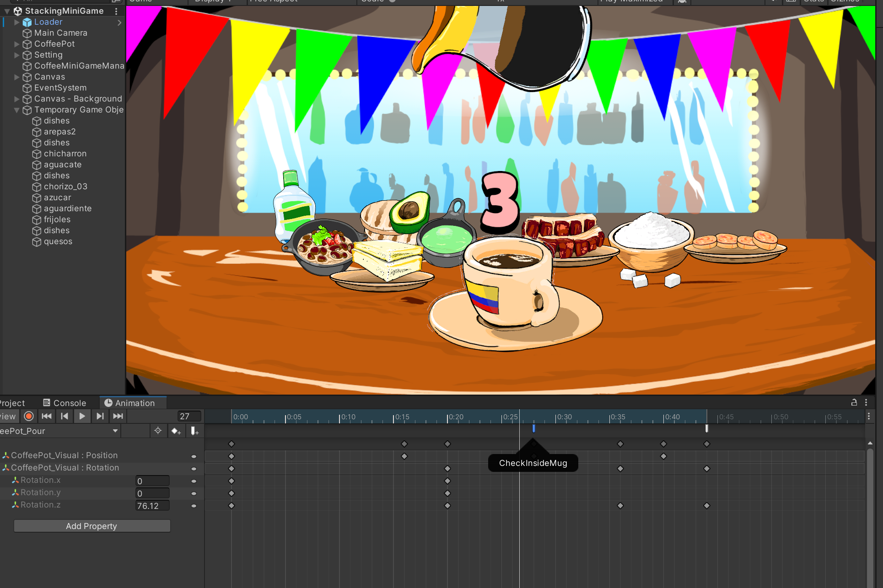Click the Add Event icon
The image size is (883, 588).
pyautogui.click(x=194, y=431)
